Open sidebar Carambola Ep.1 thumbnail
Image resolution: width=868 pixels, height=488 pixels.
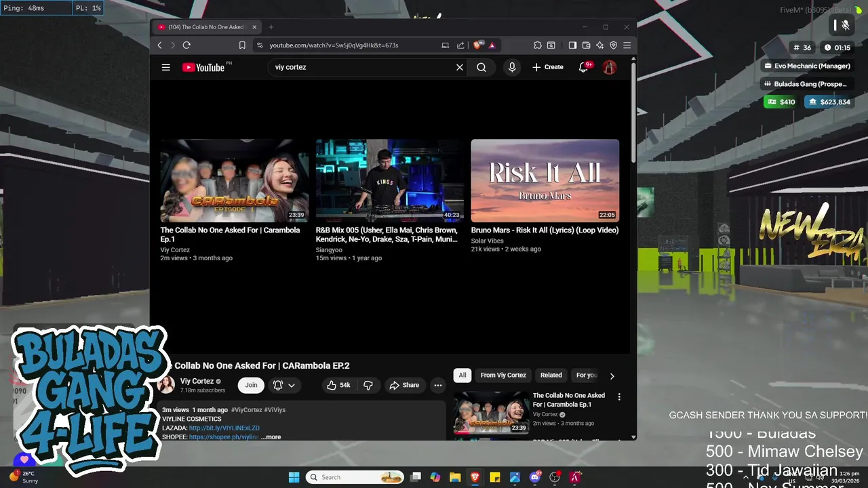[491, 413]
